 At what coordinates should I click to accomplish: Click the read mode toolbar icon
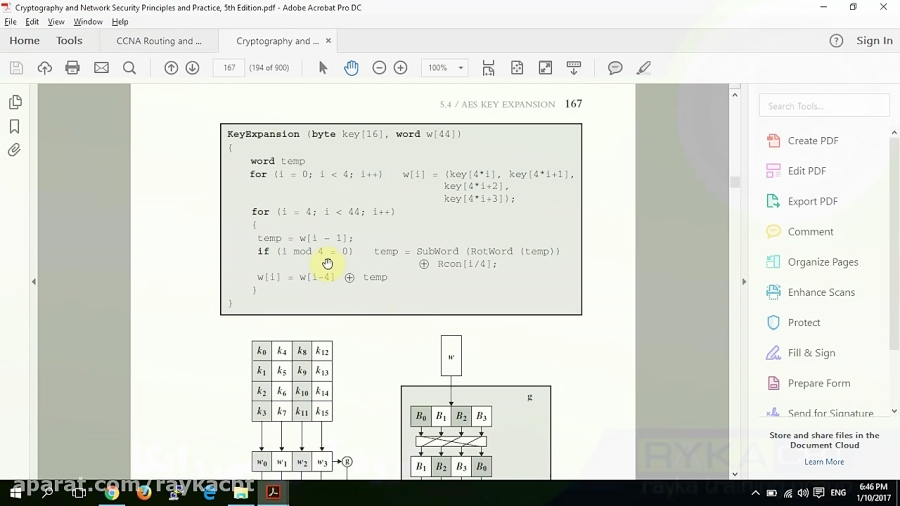click(x=573, y=68)
